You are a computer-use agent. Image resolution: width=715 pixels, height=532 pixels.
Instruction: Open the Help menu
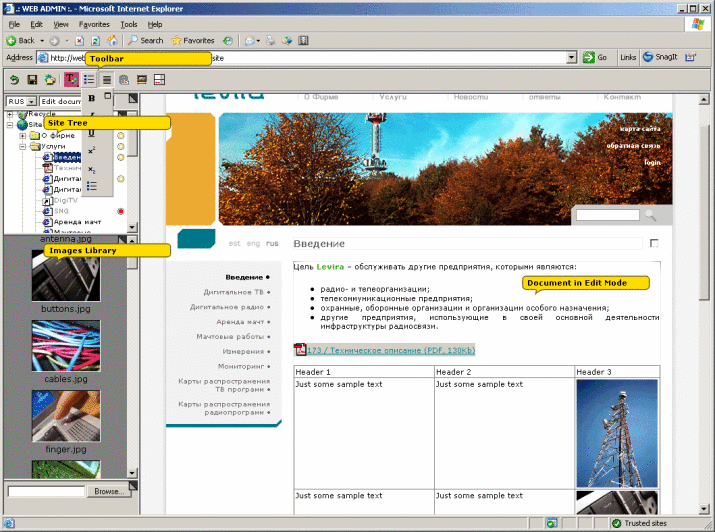(x=155, y=25)
